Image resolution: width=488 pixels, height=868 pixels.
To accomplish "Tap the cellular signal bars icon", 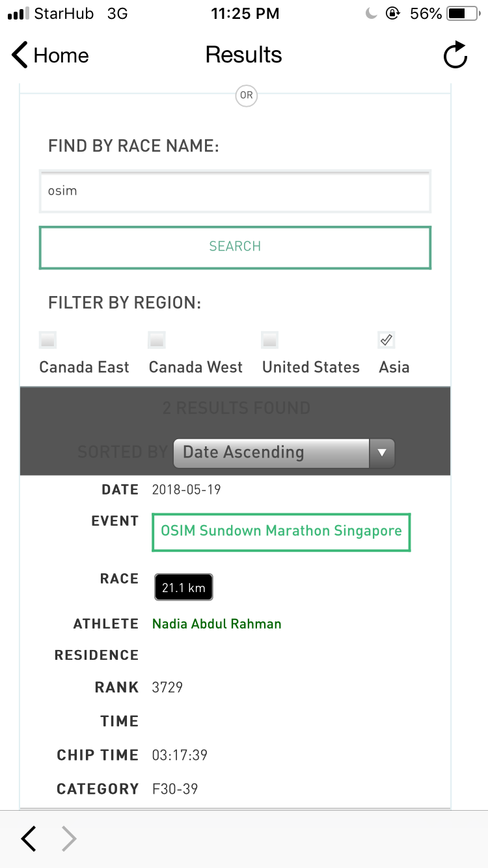I will (18, 14).
